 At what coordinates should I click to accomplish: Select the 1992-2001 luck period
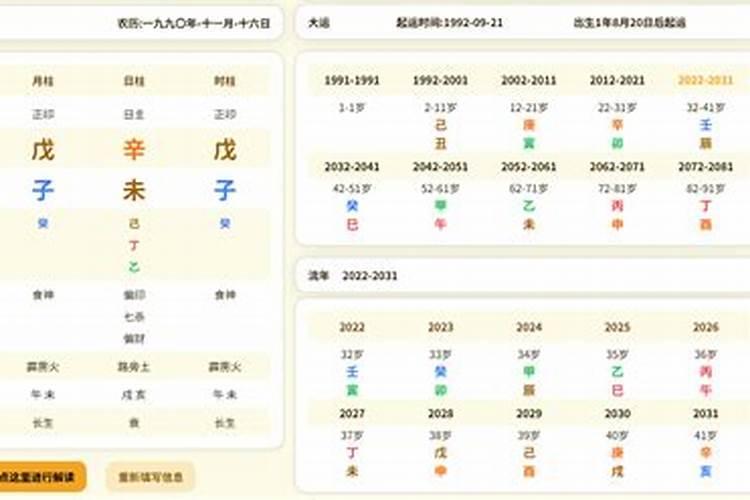[440, 80]
